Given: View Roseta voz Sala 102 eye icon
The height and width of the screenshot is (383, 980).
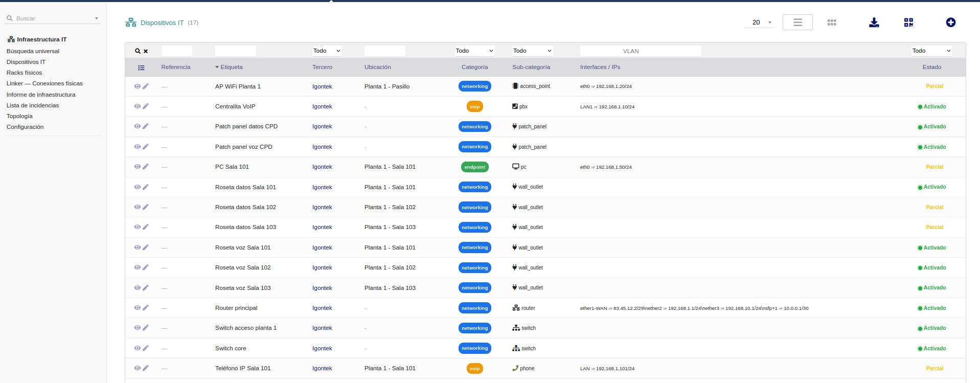Looking at the screenshot, I should point(138,267).
